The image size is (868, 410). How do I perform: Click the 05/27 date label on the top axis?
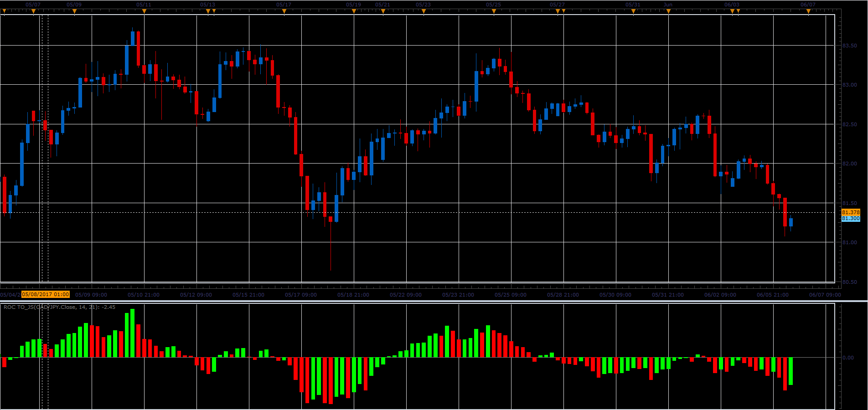click(557, 5)
